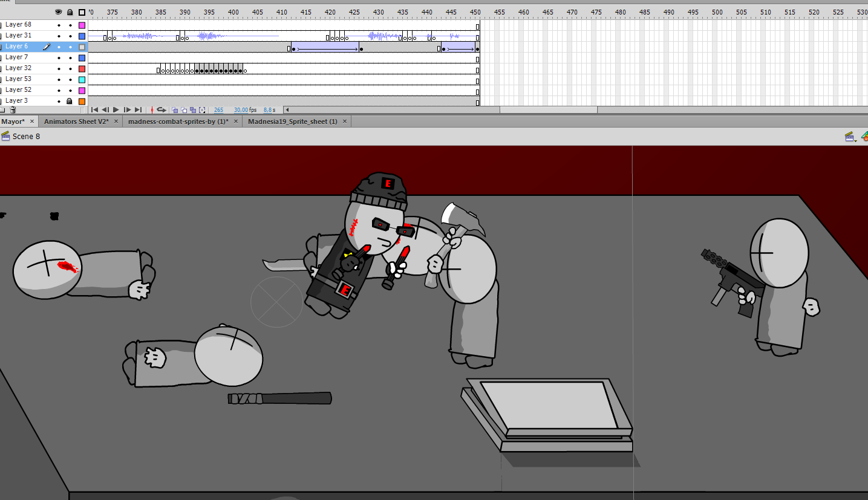Go to first frame button
868x500 pixels.
click(94, 110)
